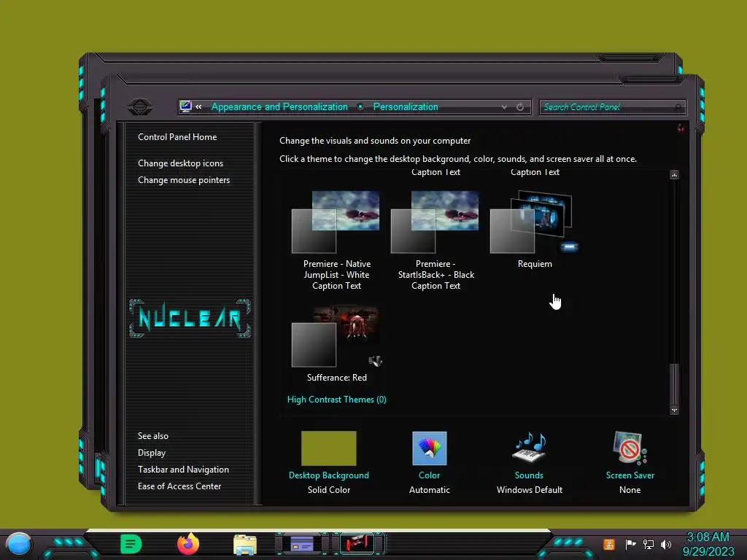The width and height of the screenshot is (747, 560).
Task: Click theme list scroll down arrow
Action: 674,410
